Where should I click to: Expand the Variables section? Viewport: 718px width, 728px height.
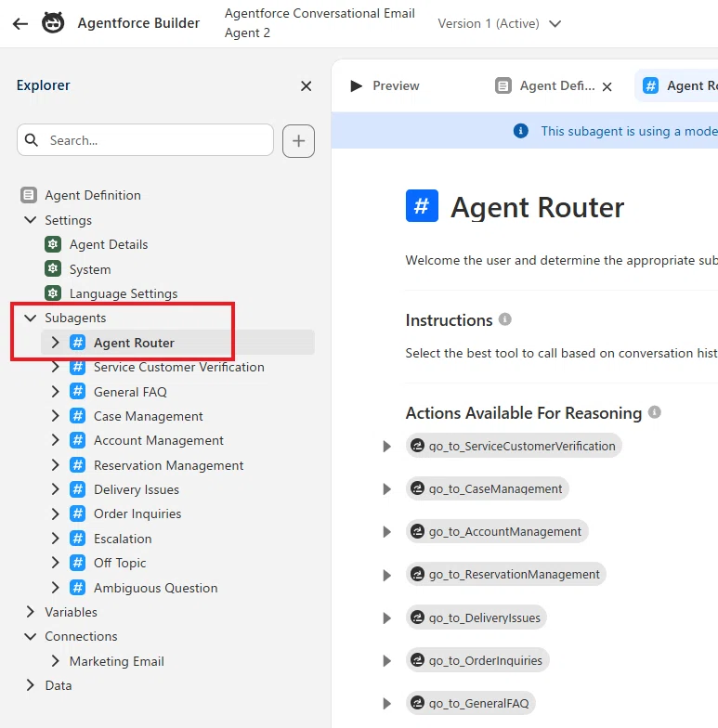point(30,612)
